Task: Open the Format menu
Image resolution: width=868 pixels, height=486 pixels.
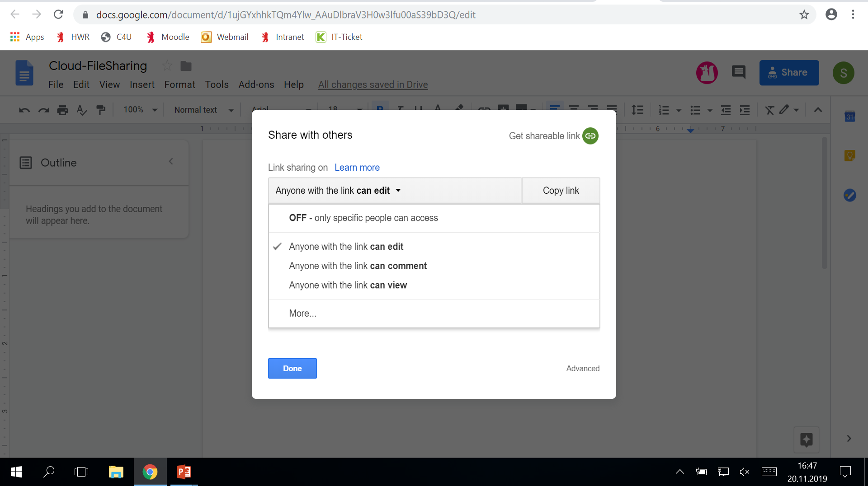Action: click(x=179, y=85)
